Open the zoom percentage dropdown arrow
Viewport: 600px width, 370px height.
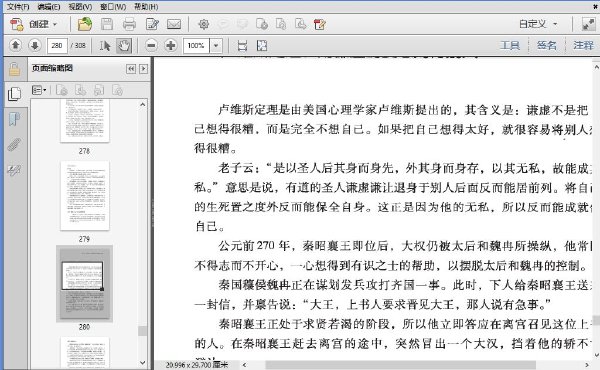point(216,46)
